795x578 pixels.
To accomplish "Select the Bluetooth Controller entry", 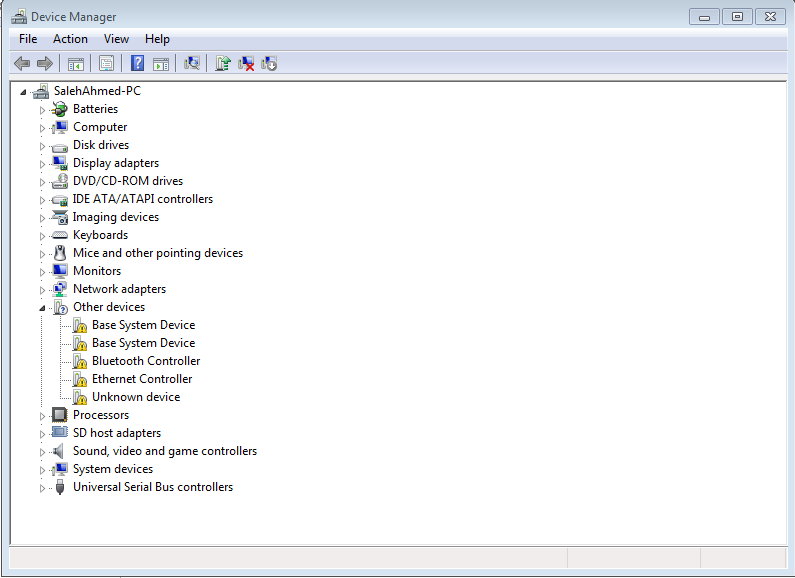I will (x=146, y=361).
